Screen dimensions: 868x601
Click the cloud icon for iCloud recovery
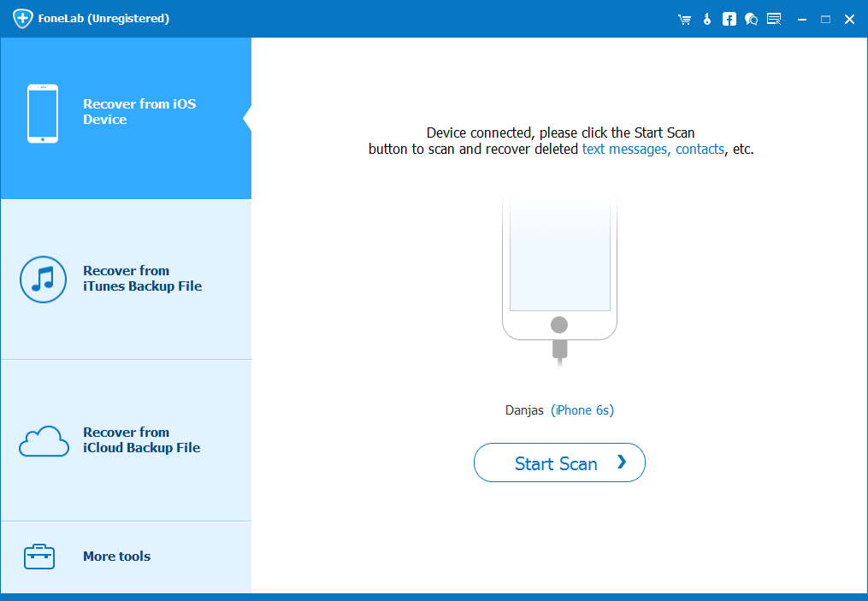43,441
